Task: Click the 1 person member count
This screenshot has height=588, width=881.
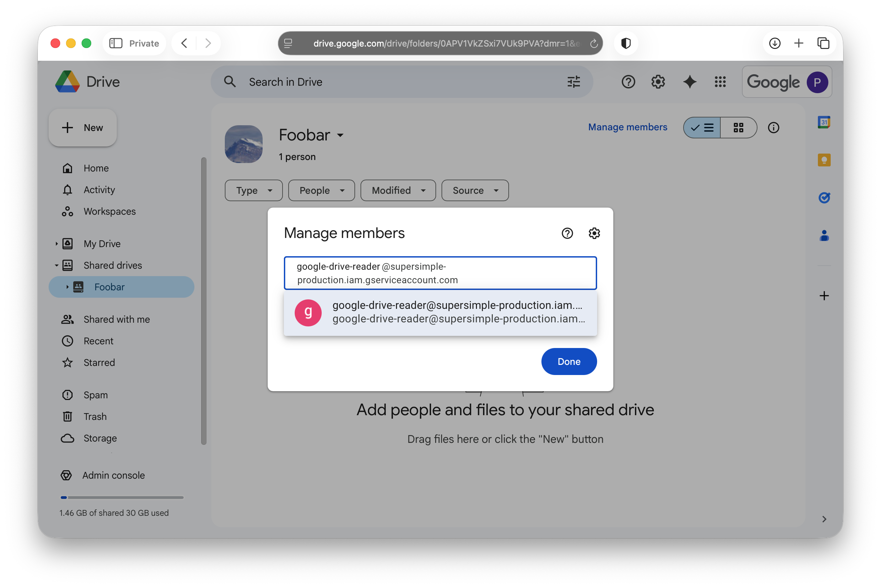Action: point(297,157)
